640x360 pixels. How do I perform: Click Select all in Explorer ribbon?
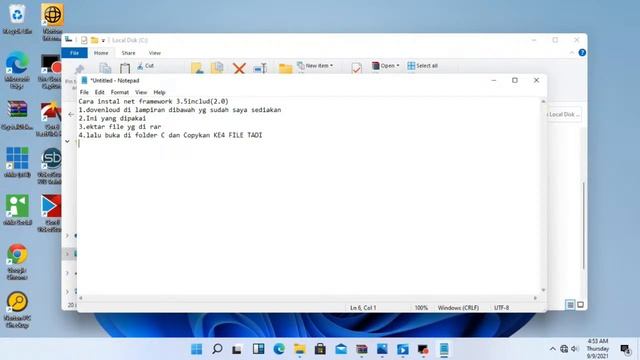[x=422, y=65]
